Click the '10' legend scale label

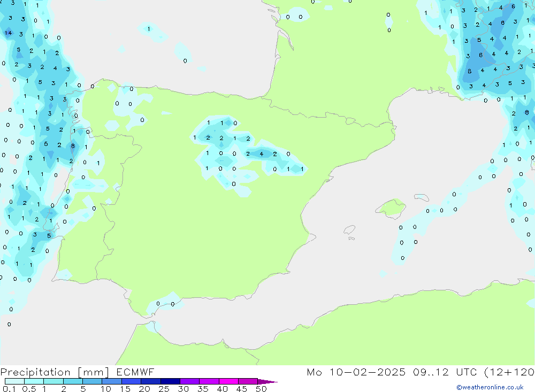106,389
